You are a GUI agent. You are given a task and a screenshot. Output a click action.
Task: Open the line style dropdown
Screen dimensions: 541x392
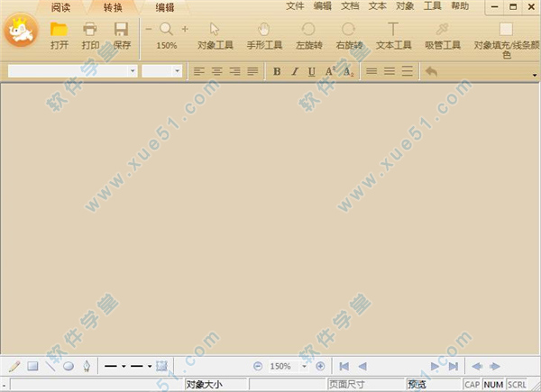tap(150, 366)
